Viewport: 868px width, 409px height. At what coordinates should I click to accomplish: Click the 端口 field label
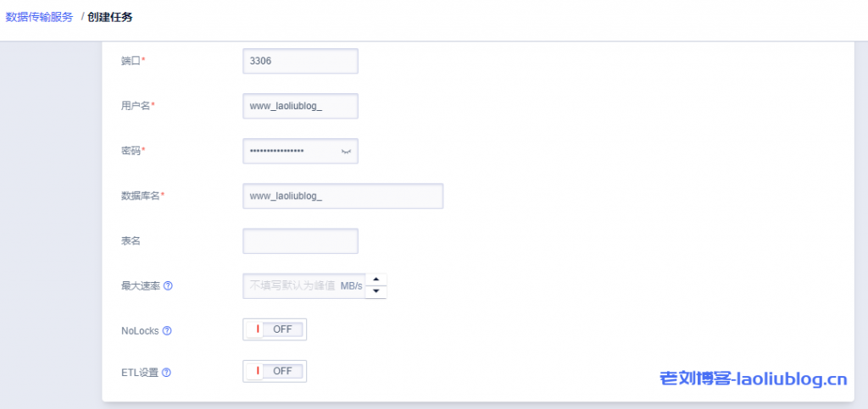coord(132,61)
